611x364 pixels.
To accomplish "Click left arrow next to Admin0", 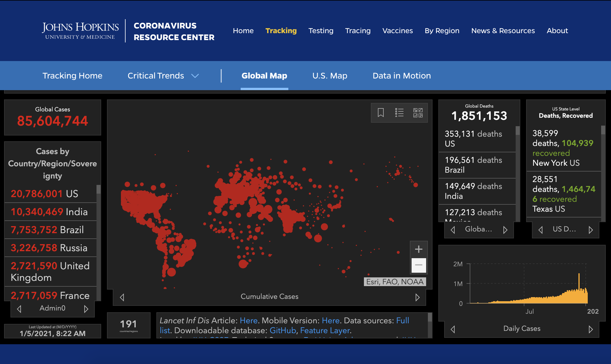I will coord(19,309).
